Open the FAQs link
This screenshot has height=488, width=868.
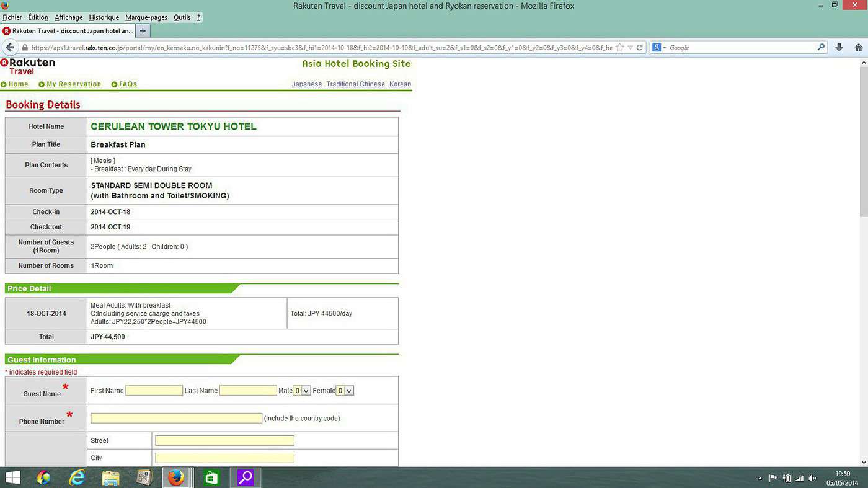tap(128, 84)
